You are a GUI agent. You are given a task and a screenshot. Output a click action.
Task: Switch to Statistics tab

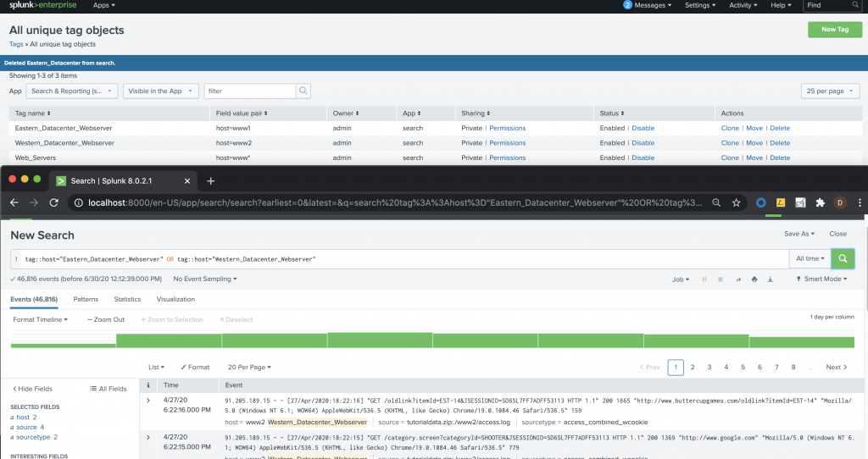click(127, 299)
